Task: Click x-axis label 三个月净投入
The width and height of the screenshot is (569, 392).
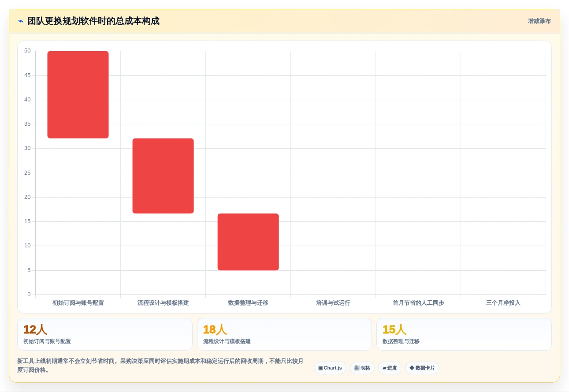Action: click(x=503, y=303)
